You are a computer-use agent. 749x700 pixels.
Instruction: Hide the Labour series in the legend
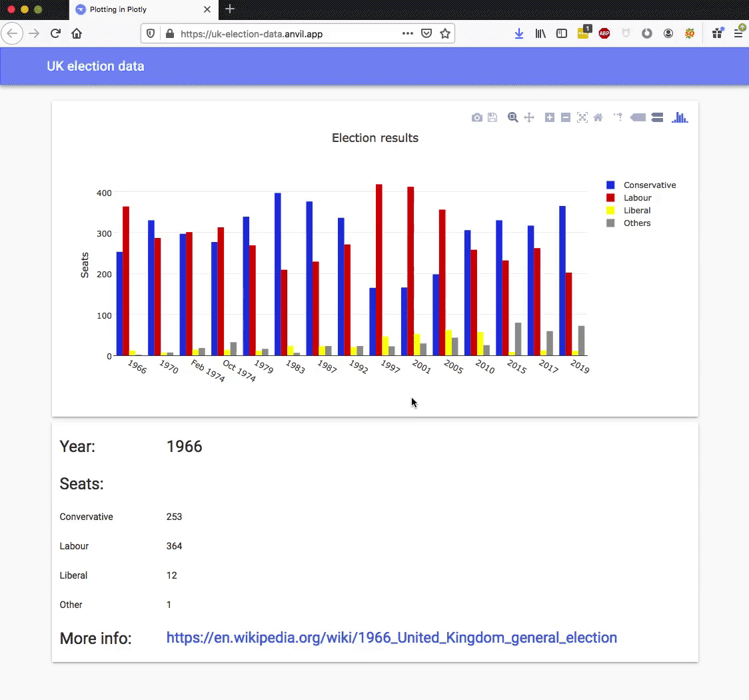click(638, 197)
